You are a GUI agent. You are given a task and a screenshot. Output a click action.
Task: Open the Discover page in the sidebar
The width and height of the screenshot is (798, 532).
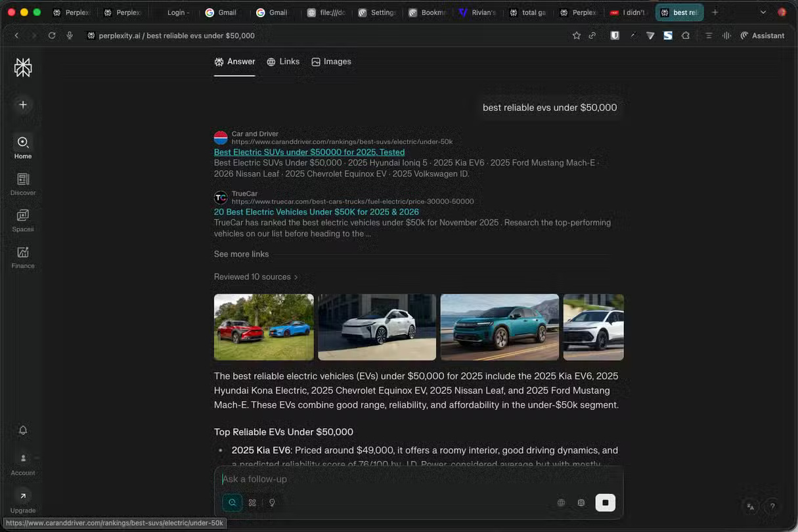(x=23, y=184)
